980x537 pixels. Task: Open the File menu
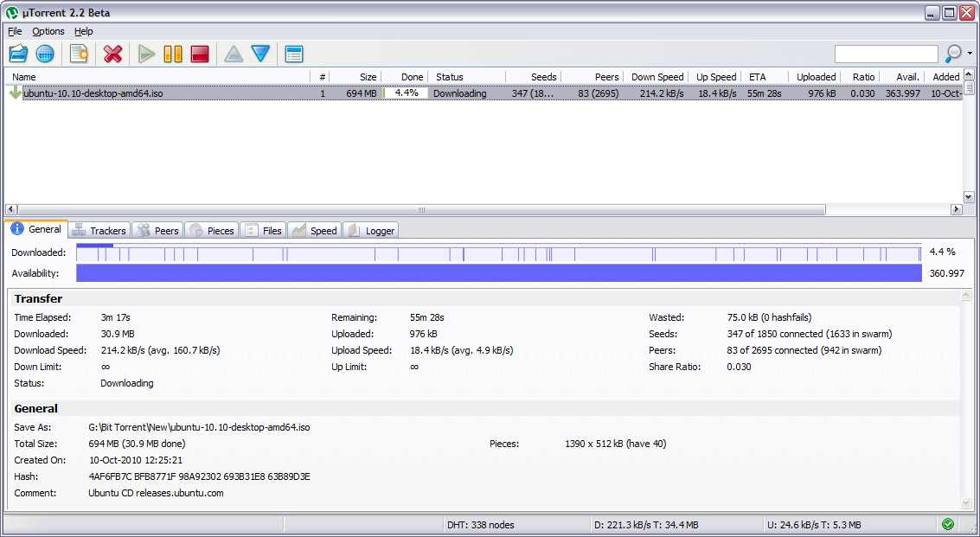15,31
